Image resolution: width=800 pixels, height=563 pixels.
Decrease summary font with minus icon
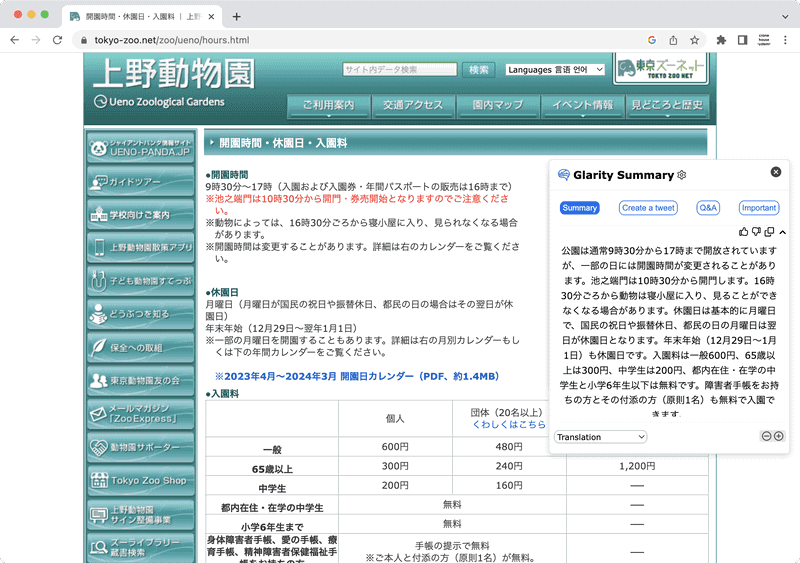(x=766, y=436)
